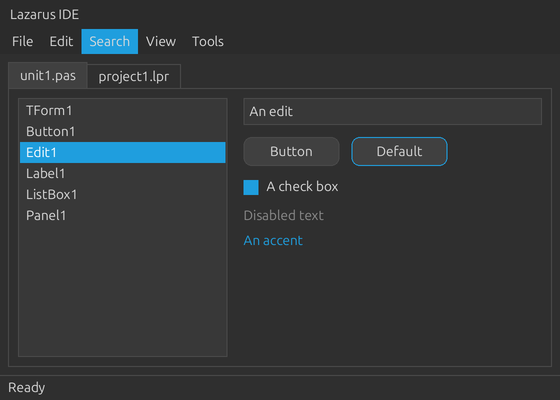
Task: Click the 'Lazarus IDE' window title
Action: (45, 15)
